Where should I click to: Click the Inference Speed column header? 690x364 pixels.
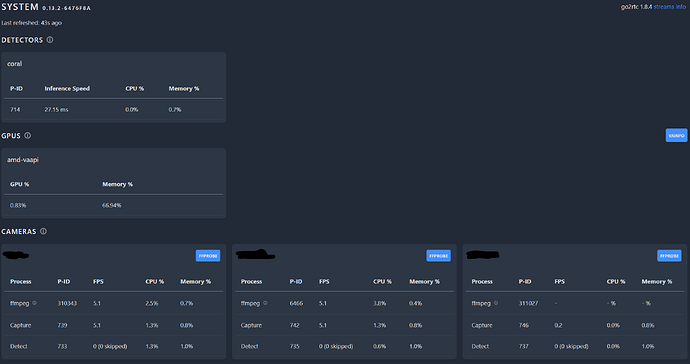(67, 88)
